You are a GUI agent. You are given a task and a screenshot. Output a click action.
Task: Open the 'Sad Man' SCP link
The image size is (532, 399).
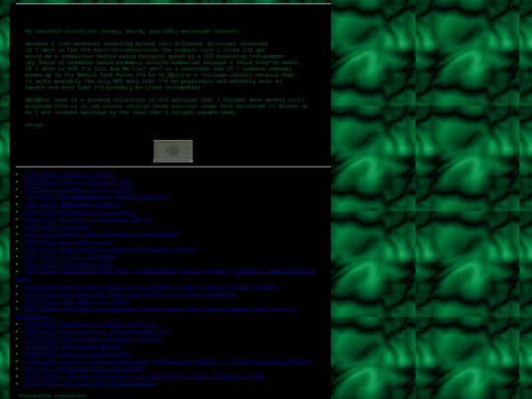tap(56, 227)
